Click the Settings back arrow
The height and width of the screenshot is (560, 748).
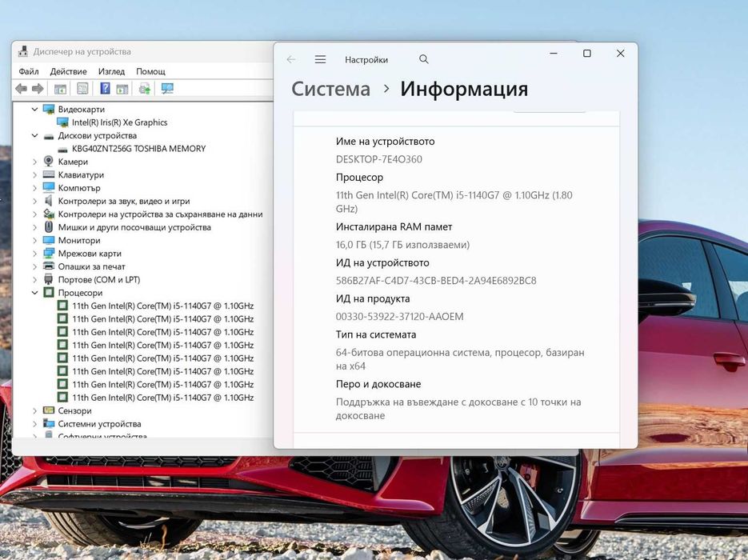click(x=291, y=59)
